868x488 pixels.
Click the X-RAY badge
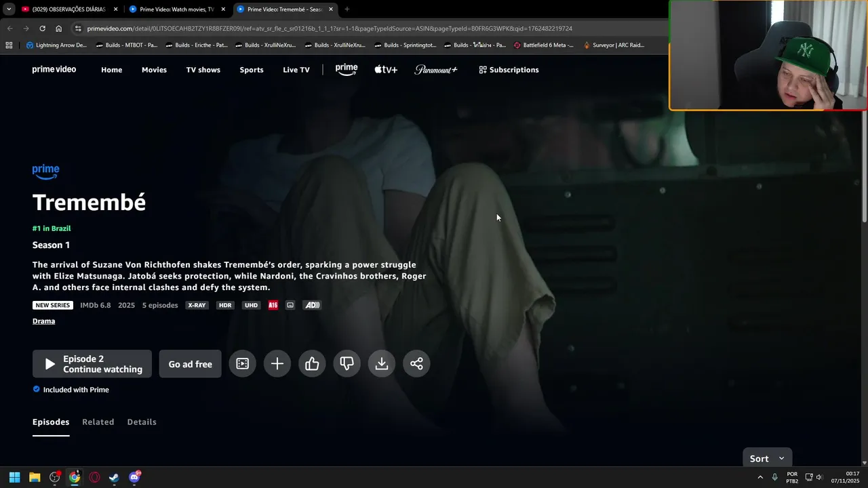coord(197,305)
